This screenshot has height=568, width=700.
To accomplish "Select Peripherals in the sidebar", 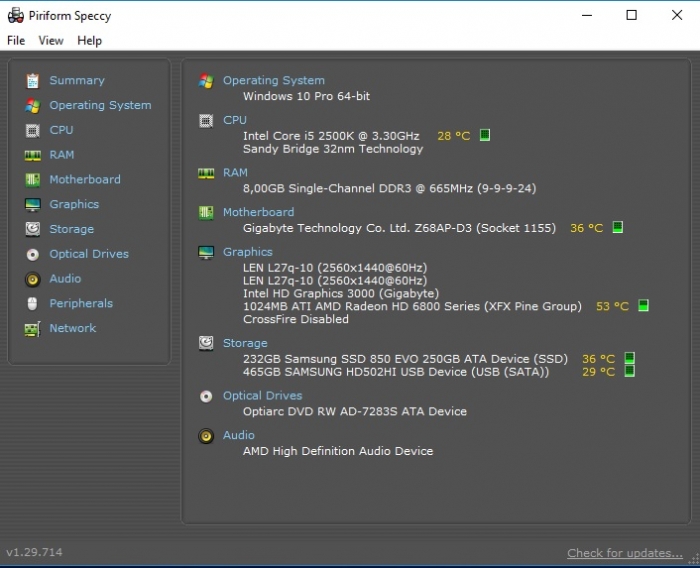I will click(81, 304).
